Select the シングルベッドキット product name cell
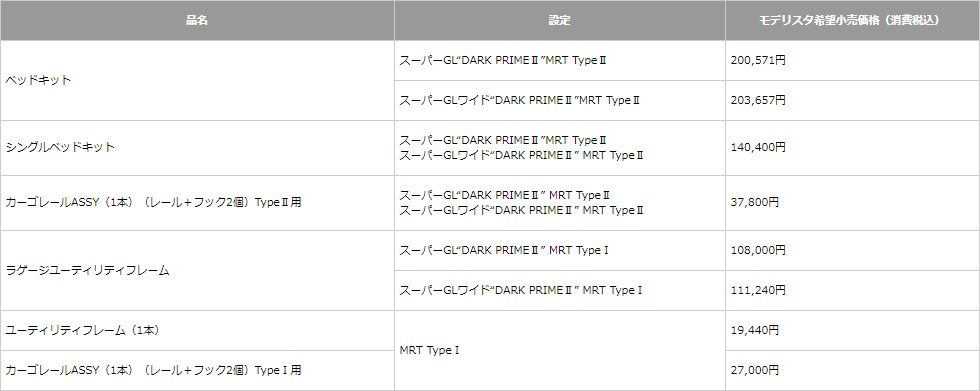Screen dimensions: 980x391 tap(197, 148)
